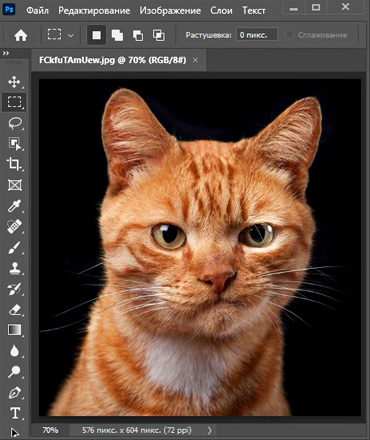This screenshot has height=440, width=370.
Task: Select the Type tool
Action: click(15, 413)
